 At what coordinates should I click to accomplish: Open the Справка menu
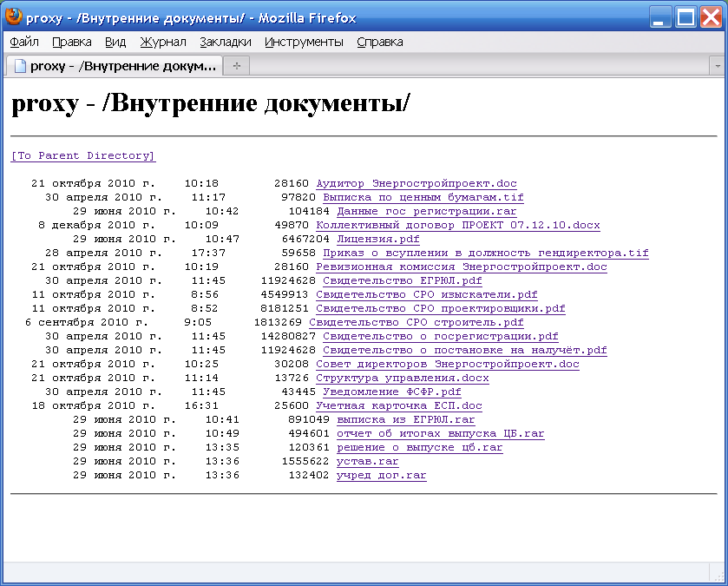point(380,43)
